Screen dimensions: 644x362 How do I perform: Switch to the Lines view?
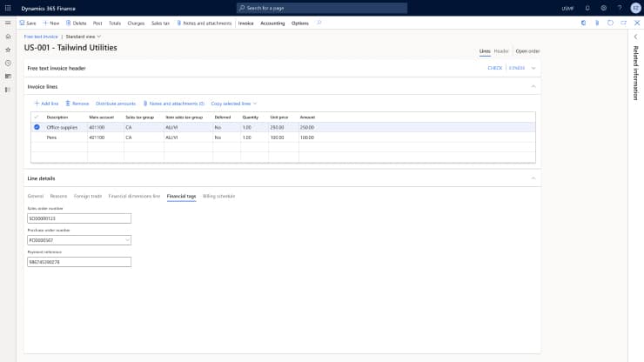[x=485, y=51]
